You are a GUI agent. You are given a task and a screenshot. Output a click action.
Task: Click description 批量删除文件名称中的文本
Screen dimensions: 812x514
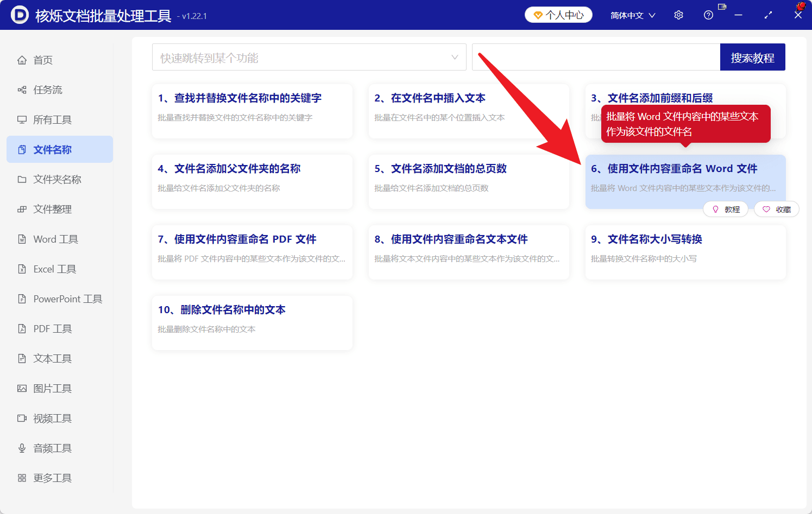(x=206, y=329)
